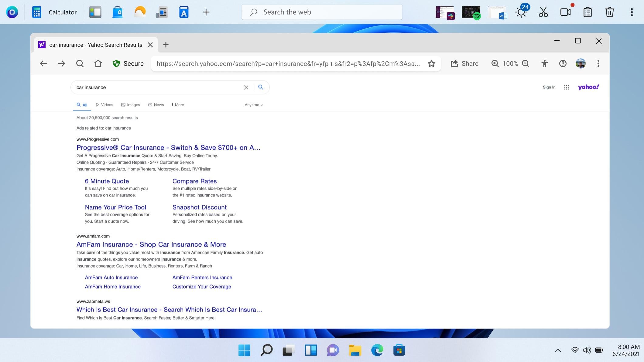644x362 pixels.
Task: Clear the car insurance search text
Action: [x=246, y=87]
